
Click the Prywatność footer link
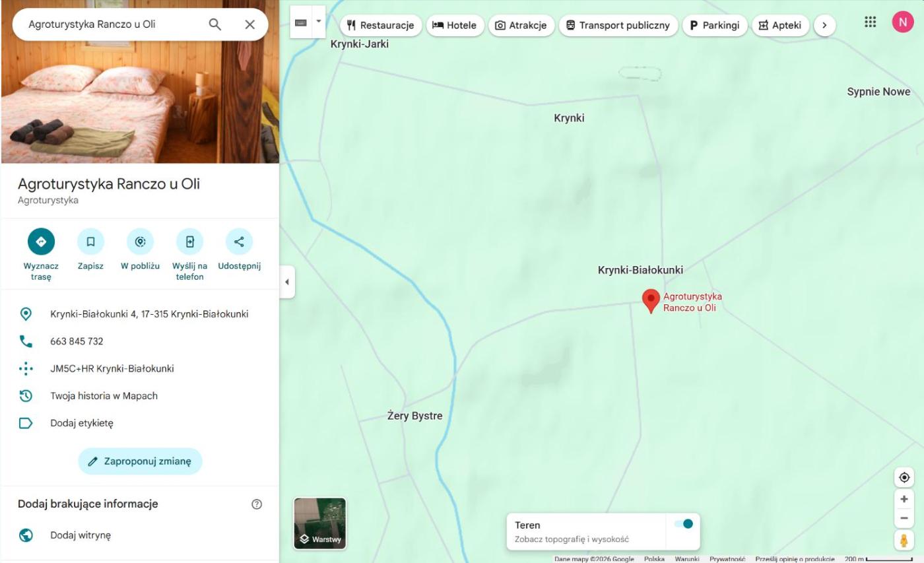tap(727, 559)
